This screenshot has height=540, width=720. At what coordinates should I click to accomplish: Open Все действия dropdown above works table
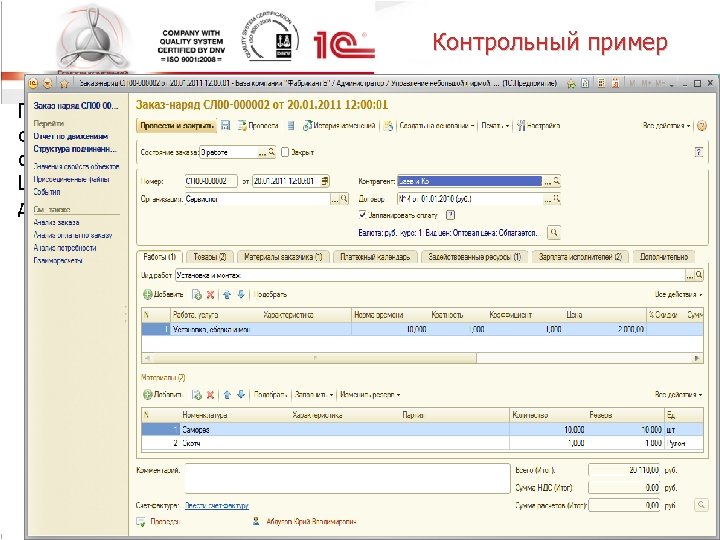coord(679,295)
